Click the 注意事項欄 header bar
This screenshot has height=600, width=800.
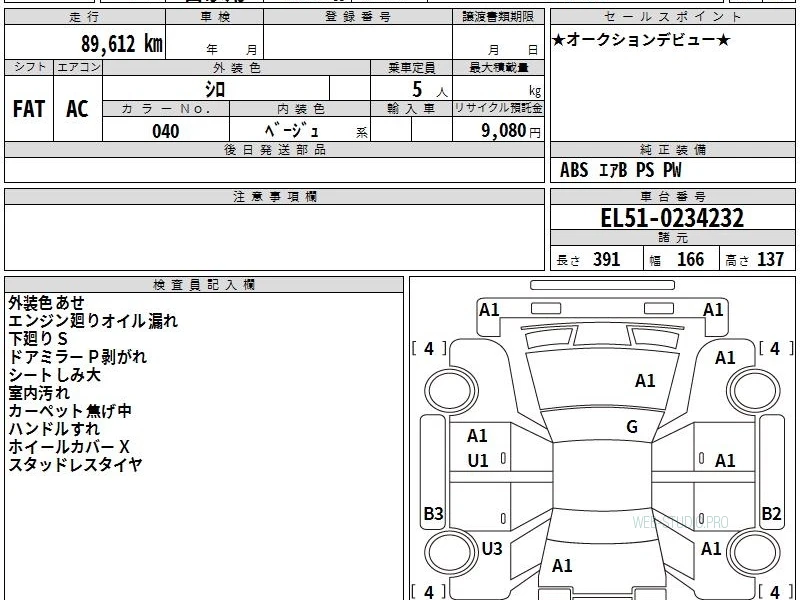coord(274,197)
